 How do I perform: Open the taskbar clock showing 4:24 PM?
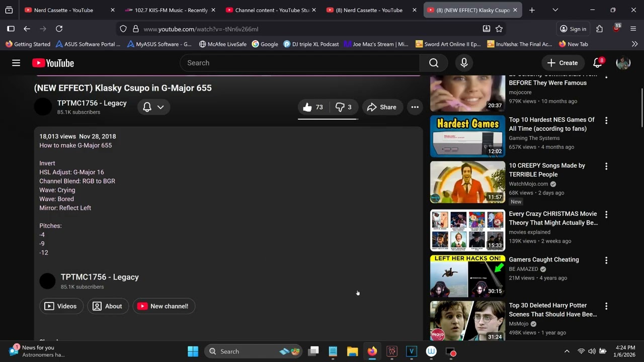(625, 351)
